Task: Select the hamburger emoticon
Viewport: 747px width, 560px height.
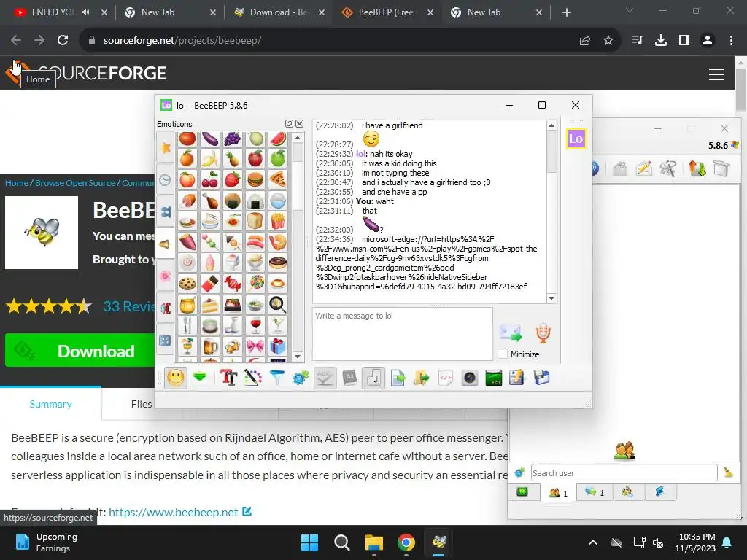Action: [255, 179]
